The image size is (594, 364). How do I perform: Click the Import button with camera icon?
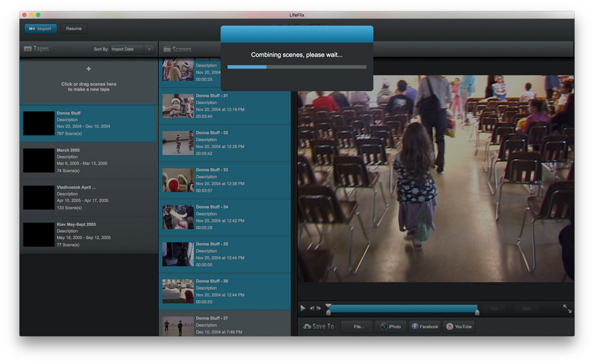[x=41, y=29]
